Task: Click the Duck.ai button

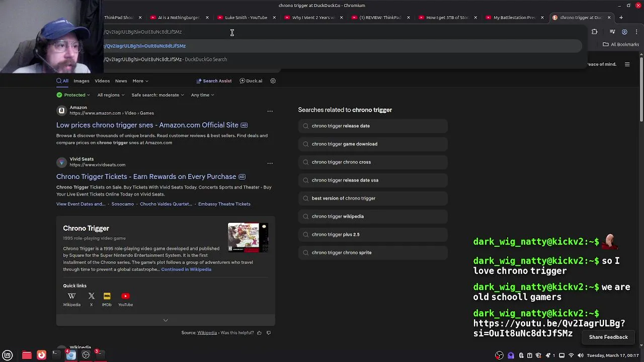Action: [x=251, y=81]
